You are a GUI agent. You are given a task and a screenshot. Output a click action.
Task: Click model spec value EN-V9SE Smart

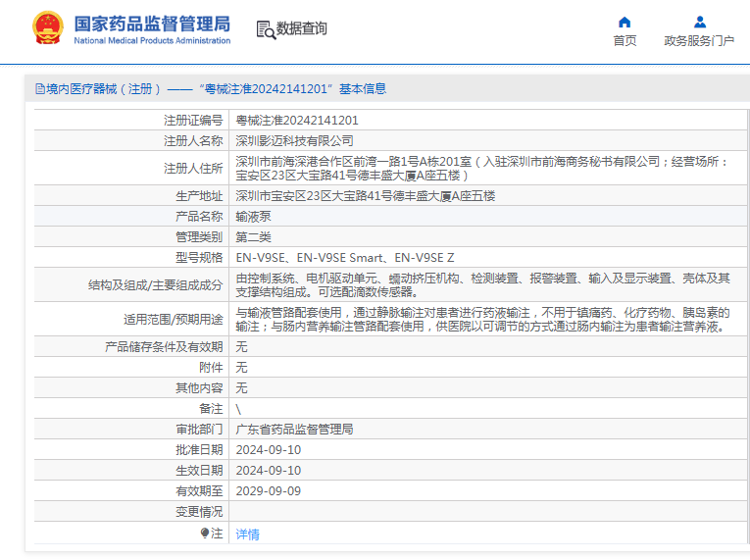pyautogui.click(x=340, y=258)
